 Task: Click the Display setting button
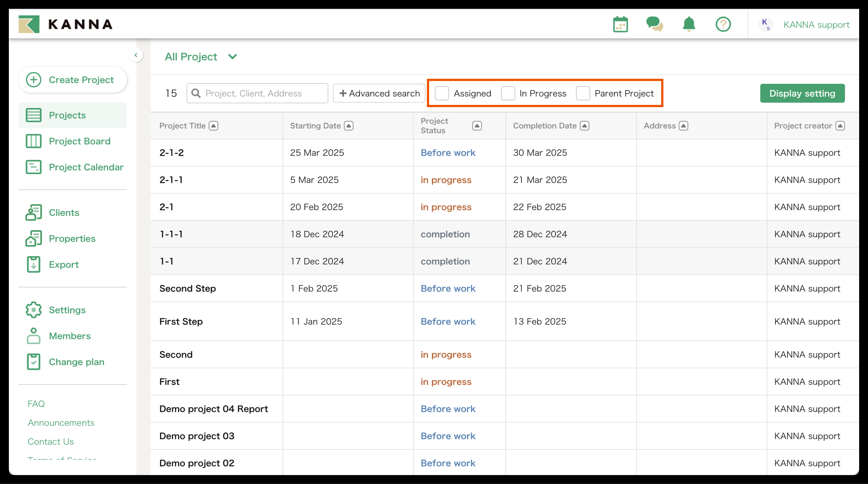[x=802, y=93]
